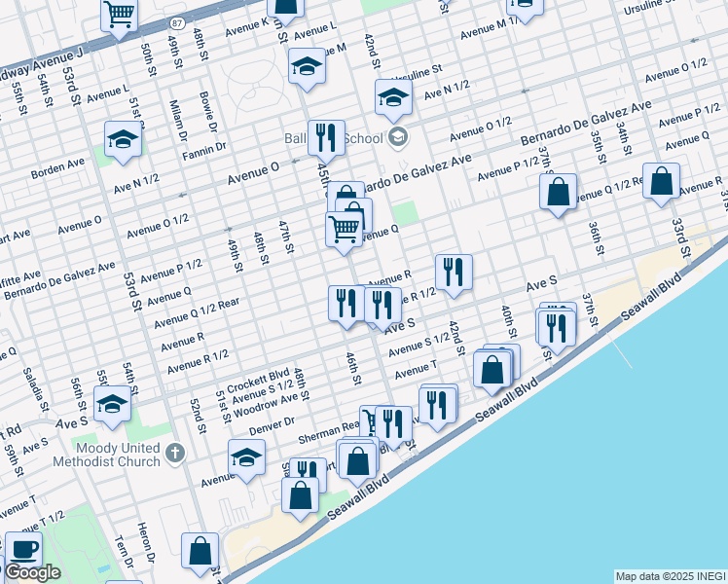The height and width of the screenshot is (584, 728).
Task: Open the coffee cup cafe marker
Action: pos(23,552)
